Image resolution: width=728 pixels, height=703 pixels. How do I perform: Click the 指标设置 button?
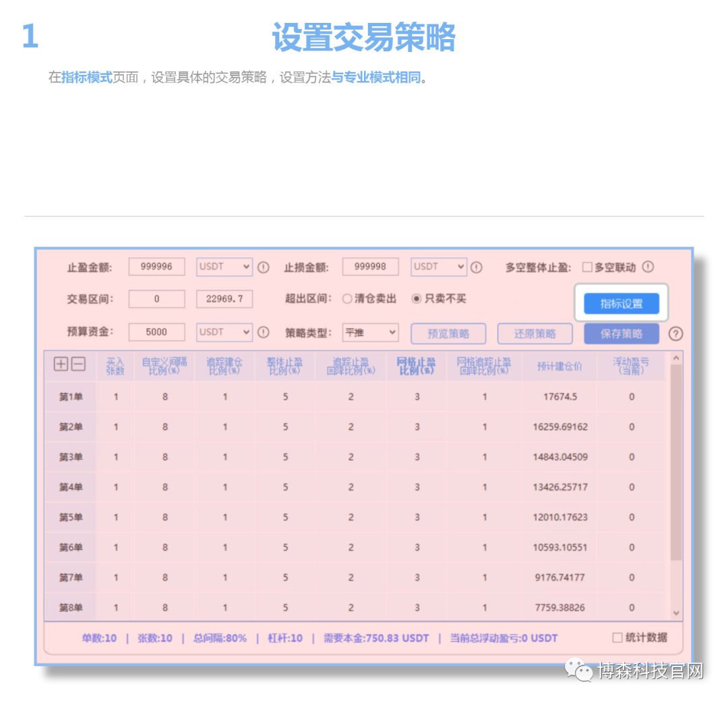pos(620,304)
